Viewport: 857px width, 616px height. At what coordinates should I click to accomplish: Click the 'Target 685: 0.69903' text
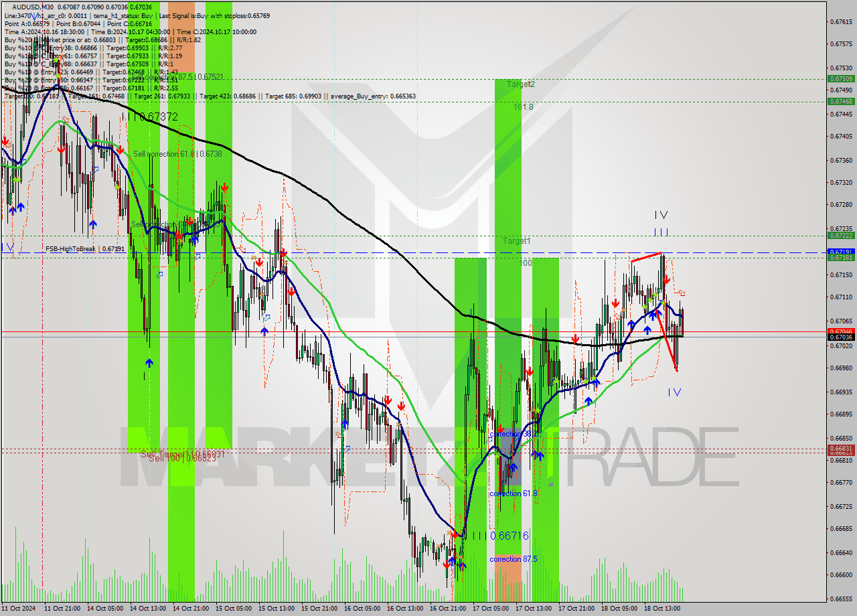click(294, 96)
